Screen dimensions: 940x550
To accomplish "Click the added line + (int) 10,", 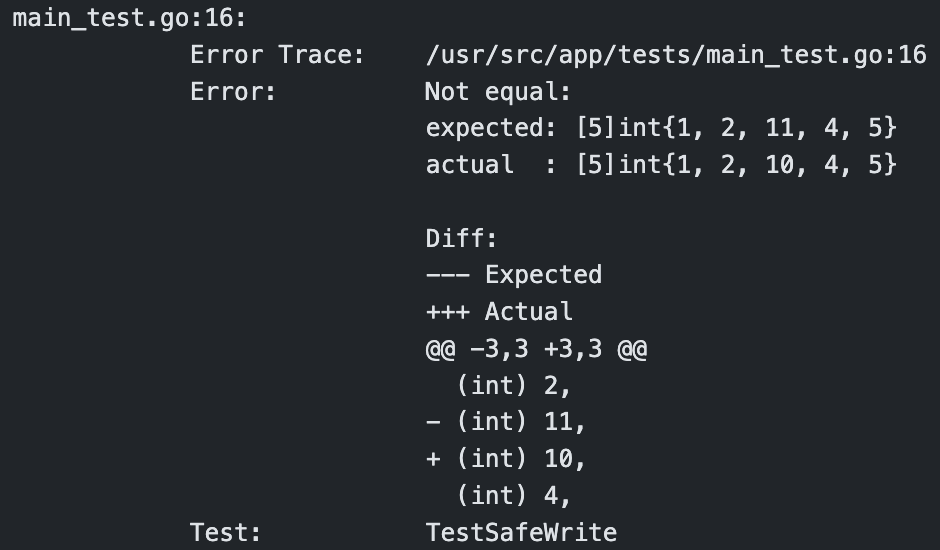I will (x=506, y=459).
